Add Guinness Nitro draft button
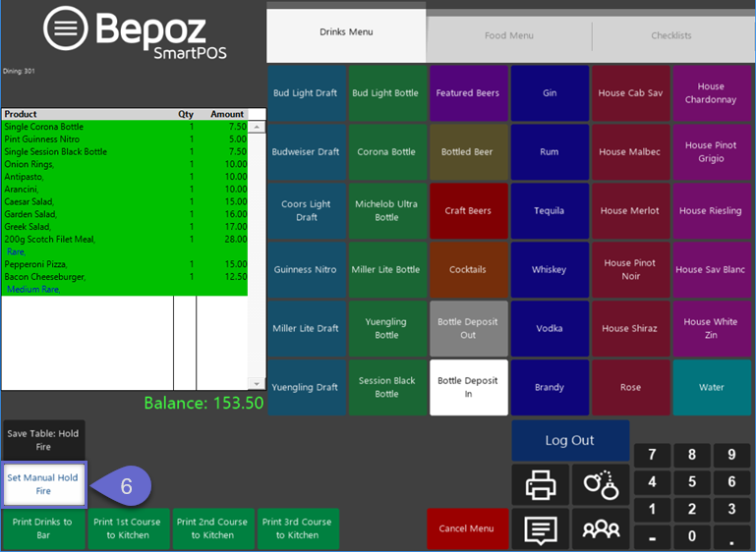The image size is (756, 552). [307, 270]
